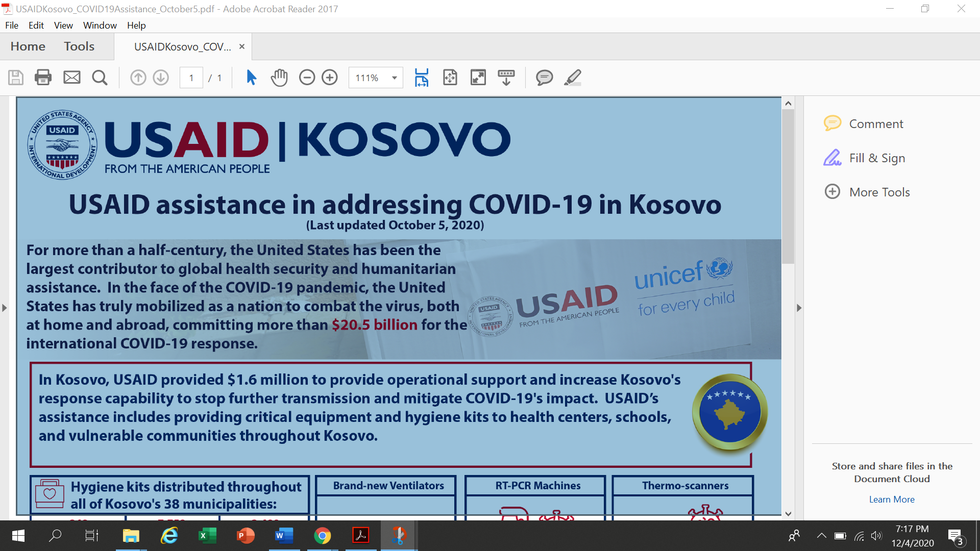
Task: Open More Tools in side panel
Action: pyautogui.click(x=867, y=192)
